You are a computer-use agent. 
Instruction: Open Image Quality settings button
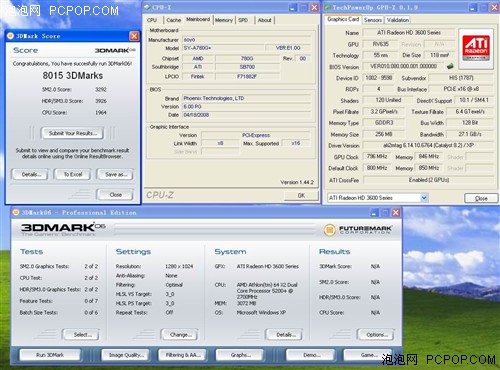coord(126,355)
